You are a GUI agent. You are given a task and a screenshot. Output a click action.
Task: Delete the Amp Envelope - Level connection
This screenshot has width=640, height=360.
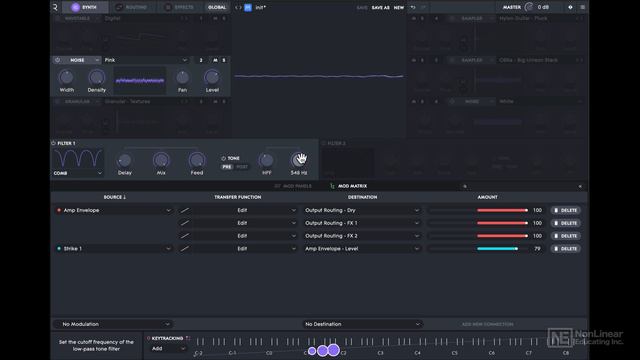point(565,249)
